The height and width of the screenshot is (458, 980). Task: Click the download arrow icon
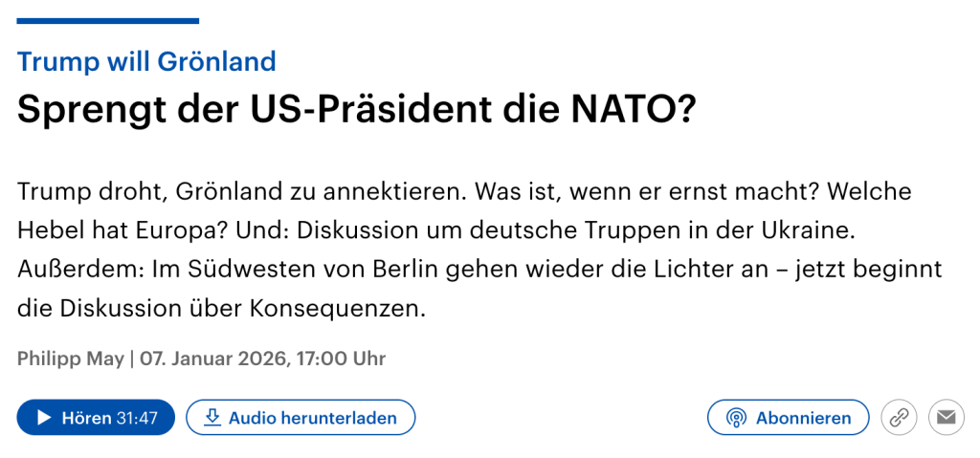[212, 418]
